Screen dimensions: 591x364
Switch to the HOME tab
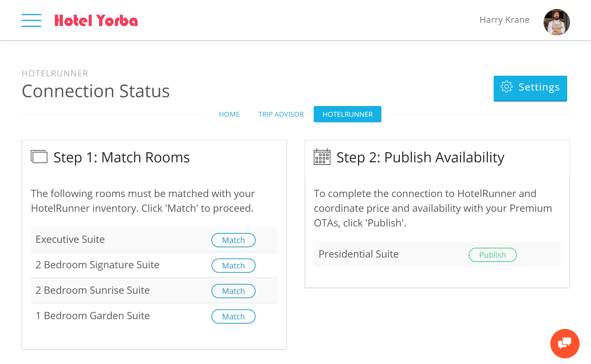tap(229, 114)
